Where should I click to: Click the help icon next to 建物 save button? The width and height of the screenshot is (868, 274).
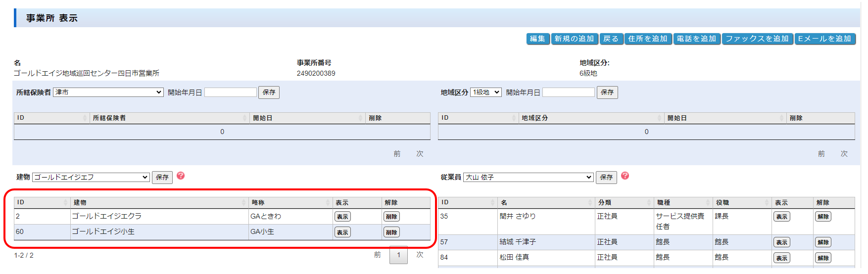pos(181,176)
